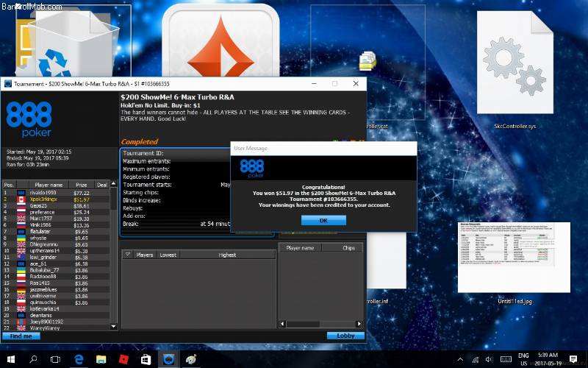The width and height of the screenshot is (588, 368).
Task: Return to the Lobby button
Action: tap(345, 336)
